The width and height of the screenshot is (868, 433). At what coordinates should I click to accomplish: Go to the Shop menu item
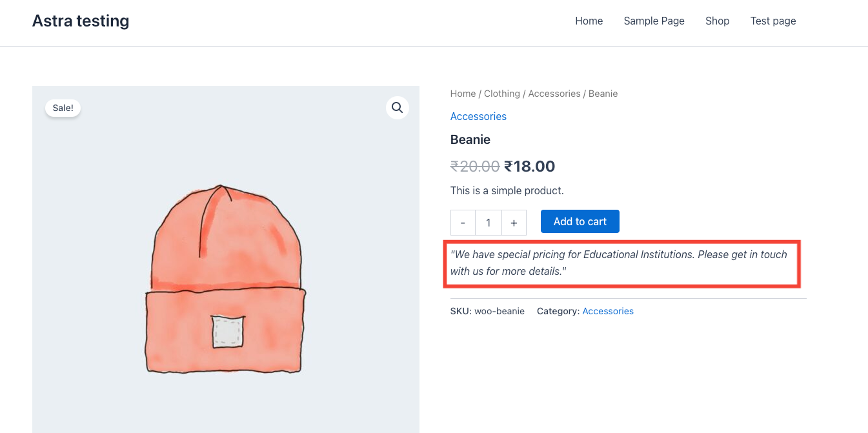tap(717, 21)
